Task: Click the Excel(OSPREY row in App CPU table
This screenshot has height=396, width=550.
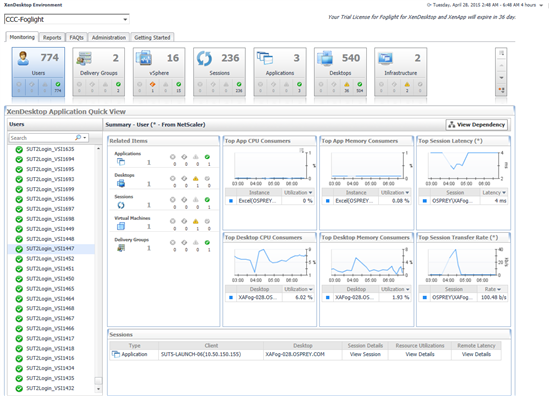Action: 269,201
